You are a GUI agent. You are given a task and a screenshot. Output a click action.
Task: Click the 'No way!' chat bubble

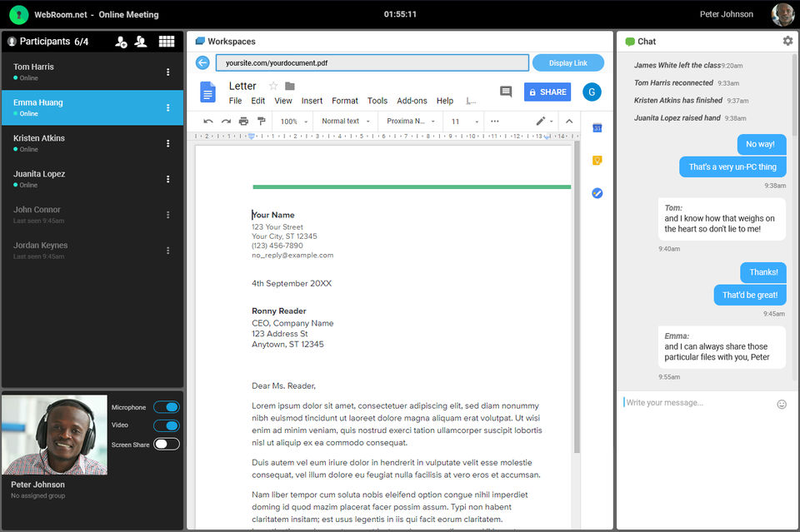(x=760, y=145)
